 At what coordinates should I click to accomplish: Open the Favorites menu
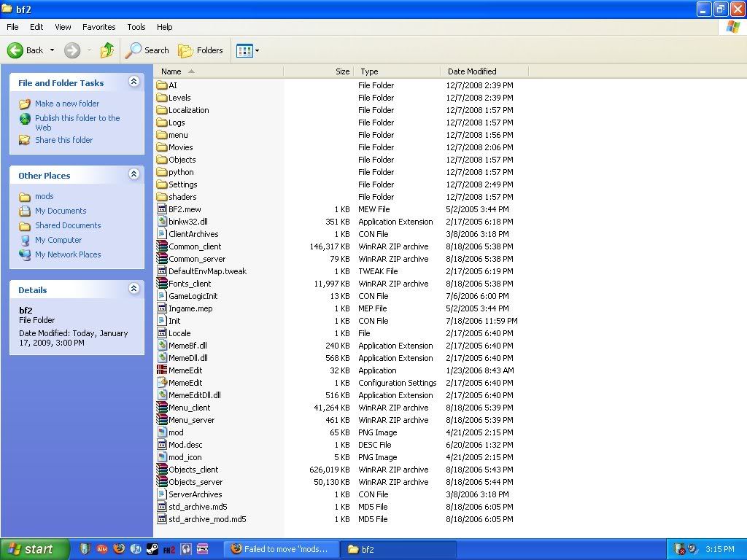click(98, 27)
